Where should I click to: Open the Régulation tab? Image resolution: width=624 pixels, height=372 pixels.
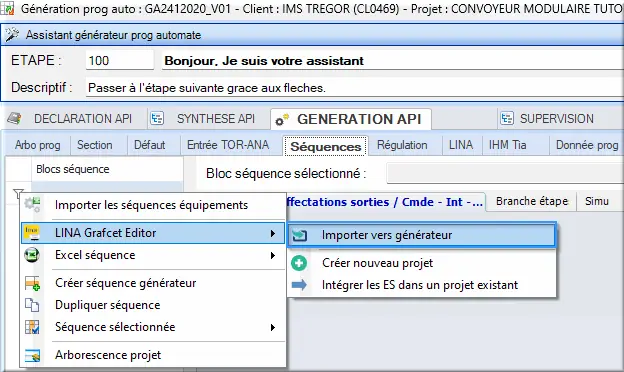(x=402, y=145)
